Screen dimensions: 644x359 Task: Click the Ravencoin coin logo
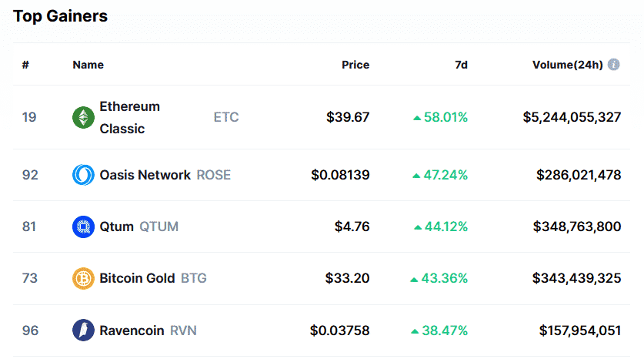point(83,330)
